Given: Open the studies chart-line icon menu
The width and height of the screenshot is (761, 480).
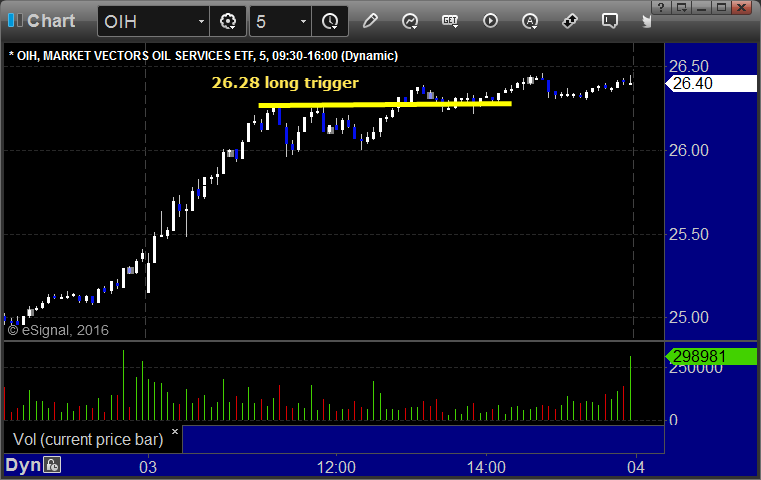Looking at the screenshot, I should point(410,21).
